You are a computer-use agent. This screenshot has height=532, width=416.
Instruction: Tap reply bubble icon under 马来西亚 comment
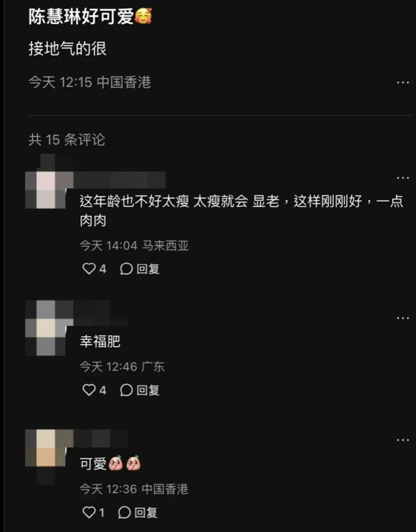(126, 269)
